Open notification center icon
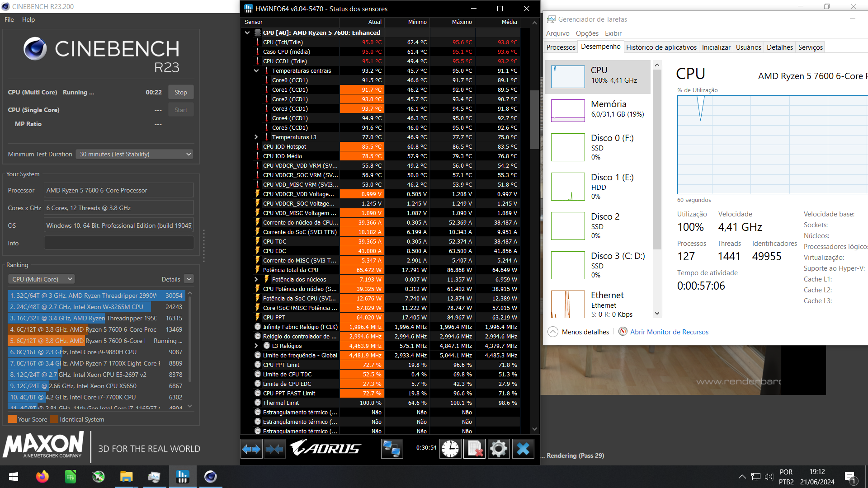The width and height of the screenshot is (868, 488). click(x=850, y=477)
